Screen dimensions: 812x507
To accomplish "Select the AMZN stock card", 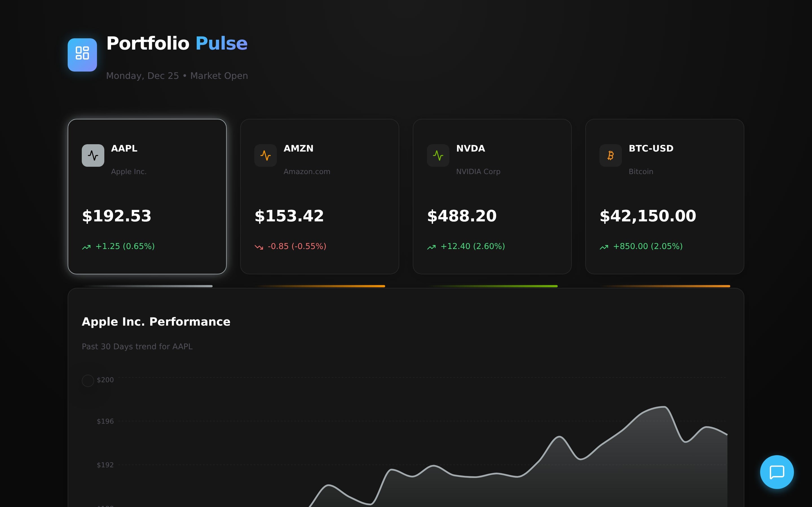I will (319, 196).
